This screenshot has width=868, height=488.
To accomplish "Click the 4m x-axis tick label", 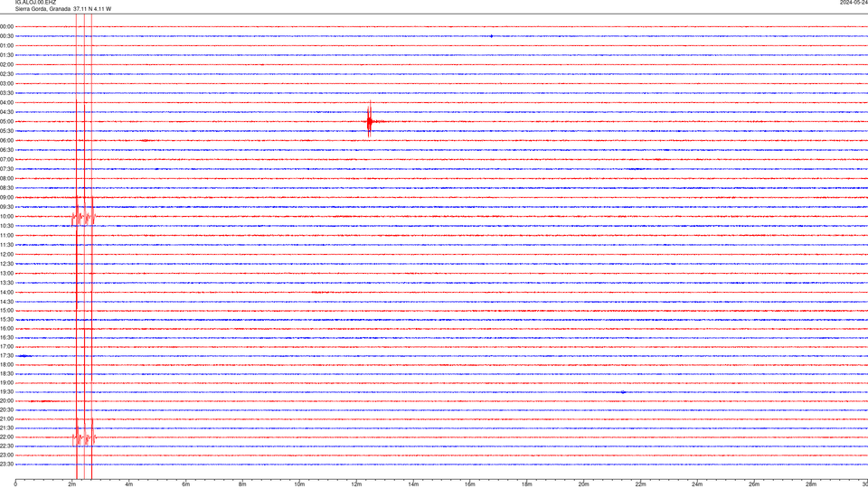I will tap(129, 484).
